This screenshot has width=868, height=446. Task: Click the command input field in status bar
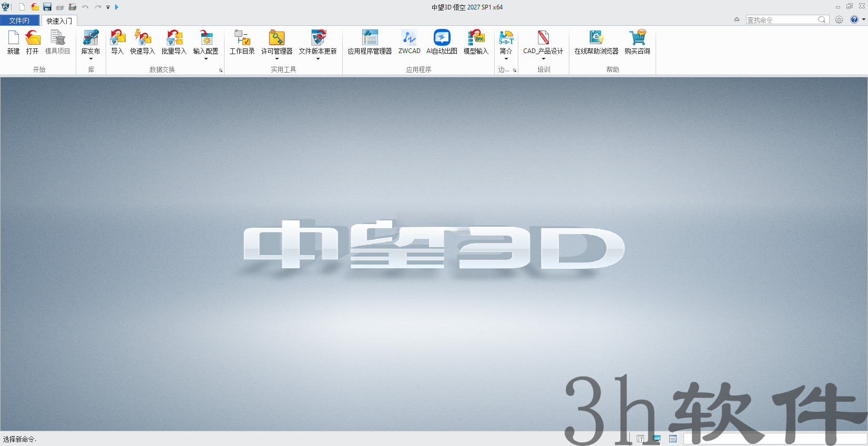tap(774, 438)
